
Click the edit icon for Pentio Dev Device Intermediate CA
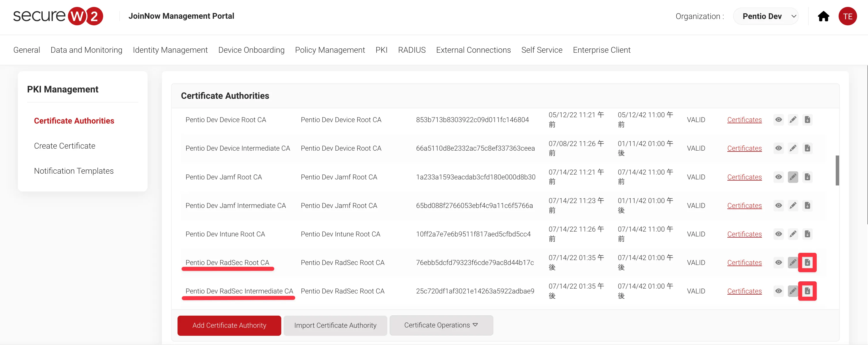coord(793,148)
